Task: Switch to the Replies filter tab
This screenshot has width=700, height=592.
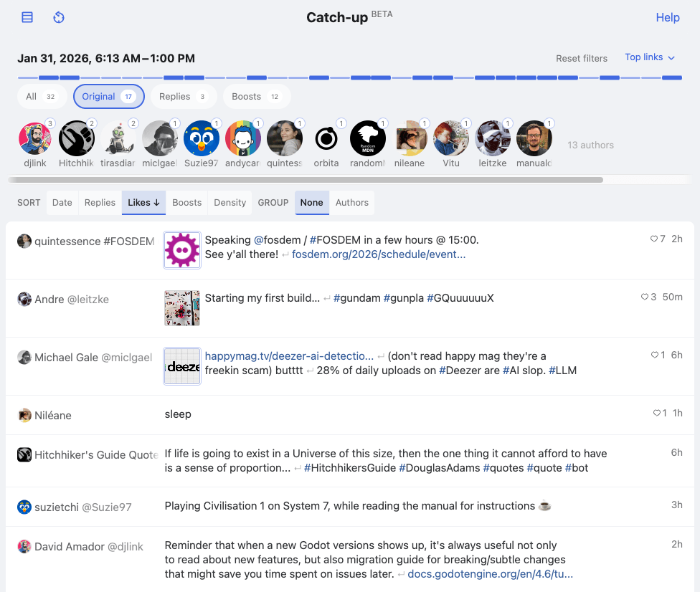Action: coord(181,95)
